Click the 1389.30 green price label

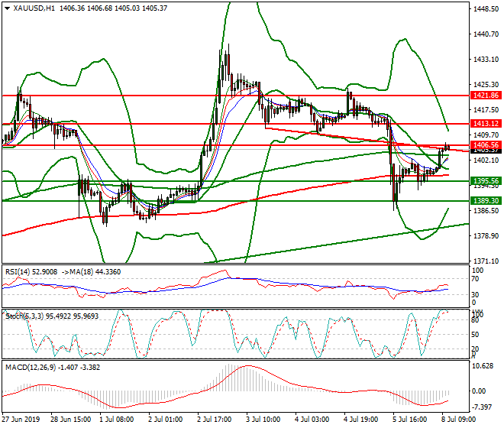pos(486,201)
